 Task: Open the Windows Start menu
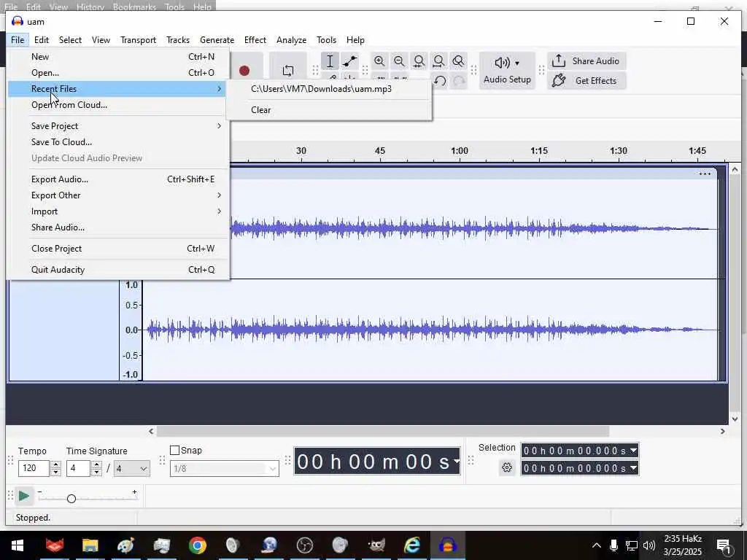[18, 545]
